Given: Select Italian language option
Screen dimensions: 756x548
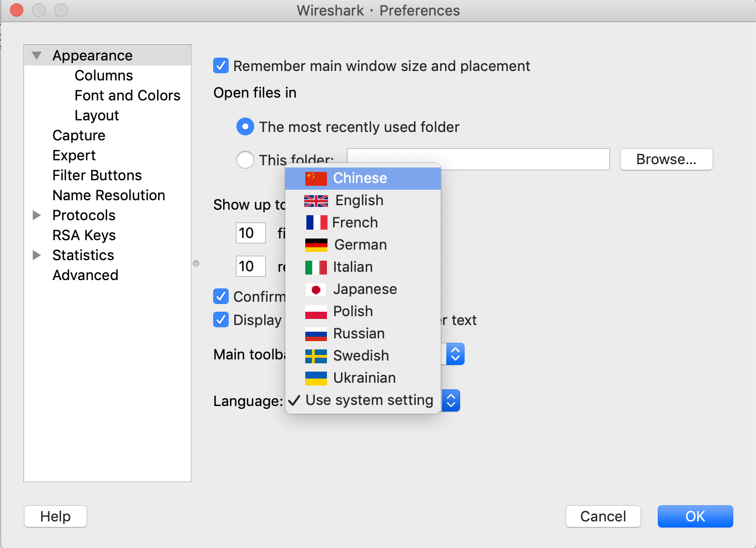Looking at the screenshot, I should click(363, 267).
